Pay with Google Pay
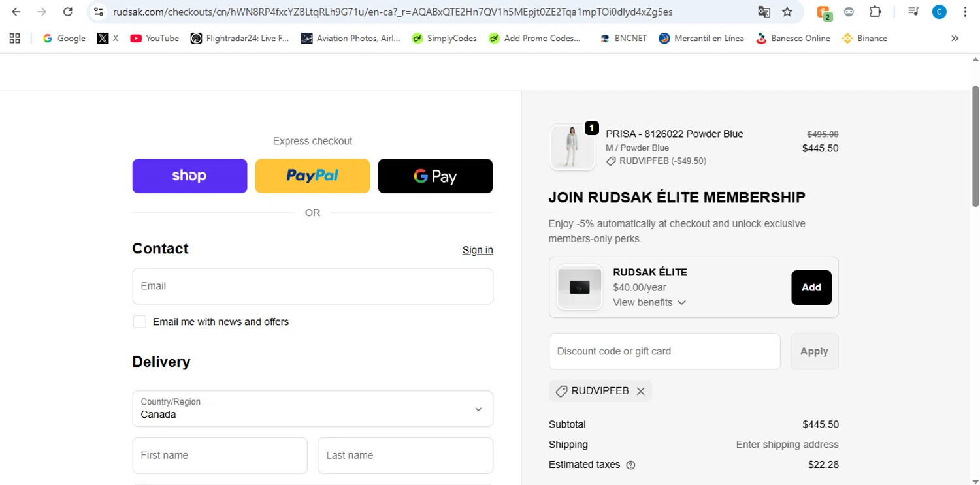980x485 pixels. pyautogui.click(x=435, y=176)
